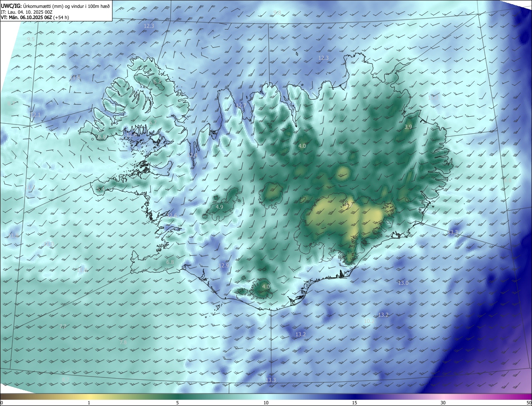Click the '1' tick label on the colour scale
The image size is (532, 406).
click(x=89, y=403)
